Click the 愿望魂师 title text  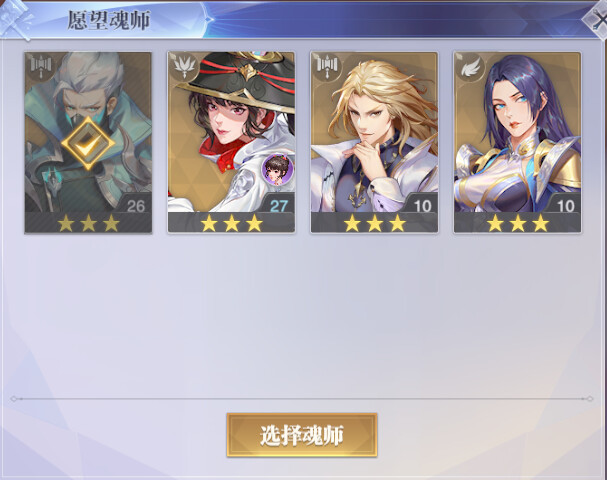(x=109, y=20)
